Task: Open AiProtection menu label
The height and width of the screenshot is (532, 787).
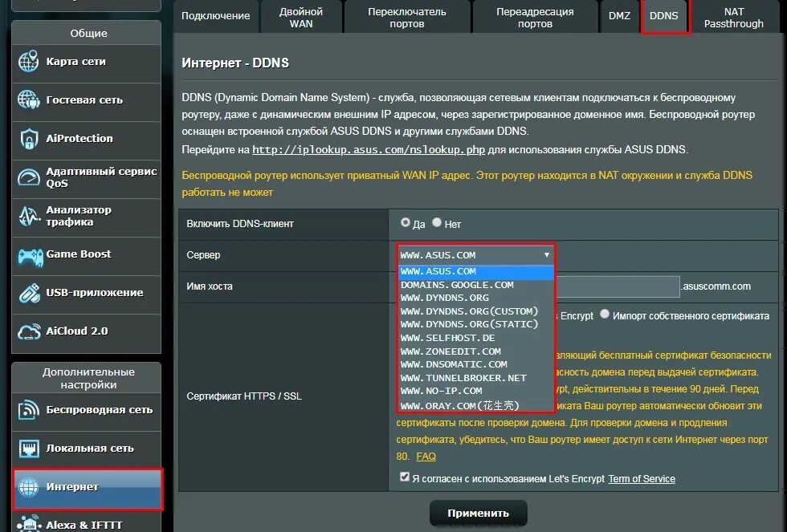Action: [80, 138]
